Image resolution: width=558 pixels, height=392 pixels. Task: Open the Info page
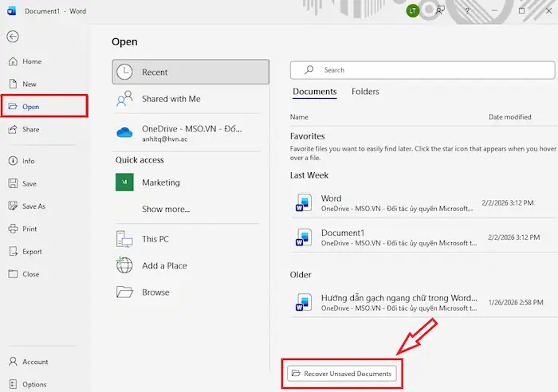pyautogui.click(x=29, y=161)
